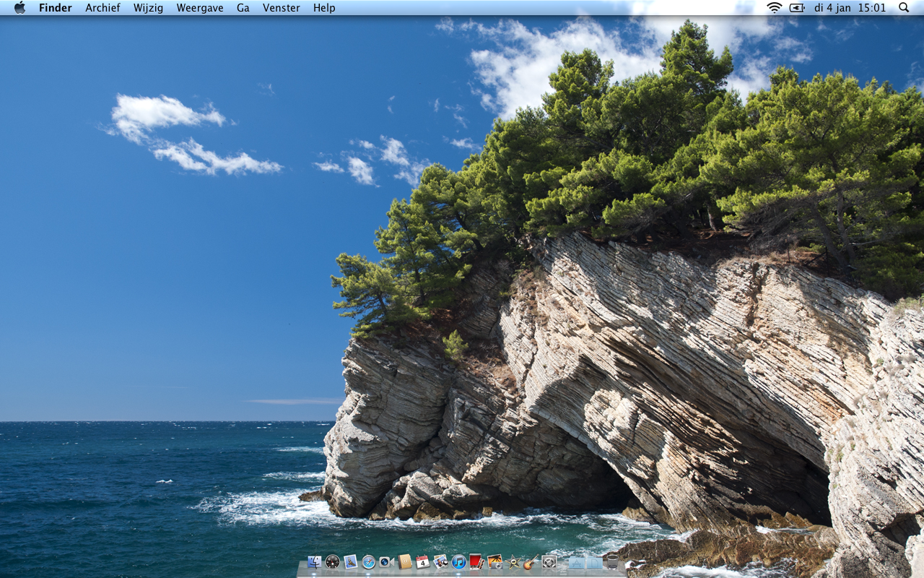Open iCal calendar from the Dock
This screenshot has width=924, height=578.
click(422, 562)
